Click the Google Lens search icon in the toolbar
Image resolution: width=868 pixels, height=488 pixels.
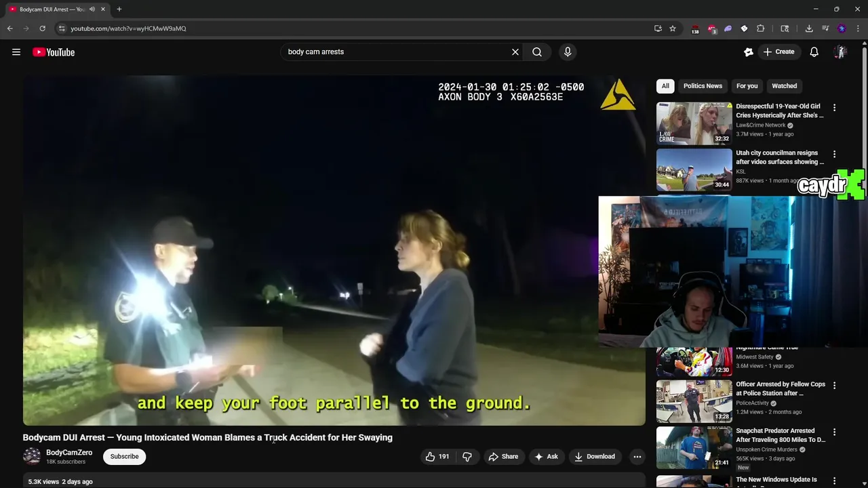click(785, 28)
